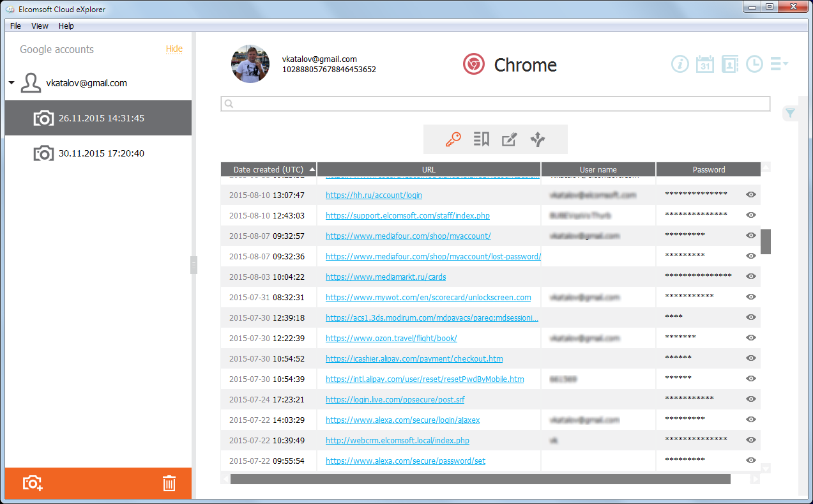The width and height of the screenshot is (813, 504).
Task: Click the Hide accounts link
Action: (x=174, y=49)
